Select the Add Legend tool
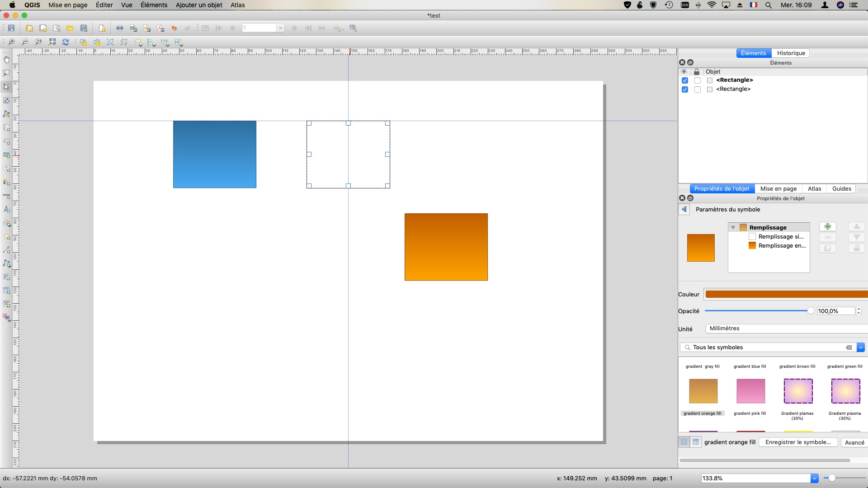Image resolution: width=868 pixels, height=488 pixels. click(x=6, y=182)
